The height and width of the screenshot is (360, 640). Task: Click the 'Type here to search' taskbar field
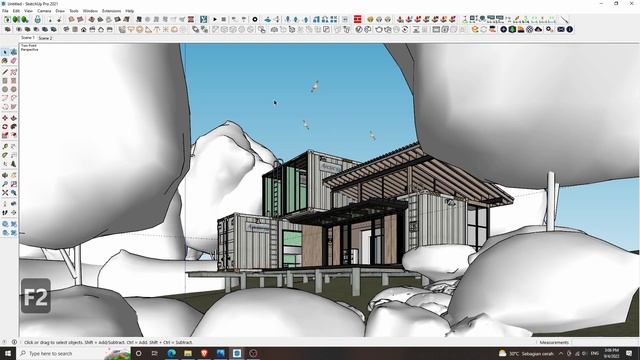pos(73,353)
